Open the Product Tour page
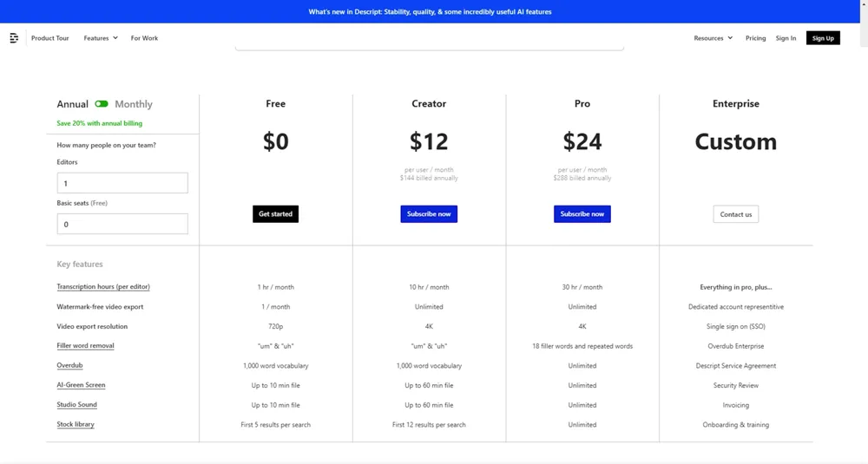The width and height of the screenshot is (868, 464). point(50,38)
